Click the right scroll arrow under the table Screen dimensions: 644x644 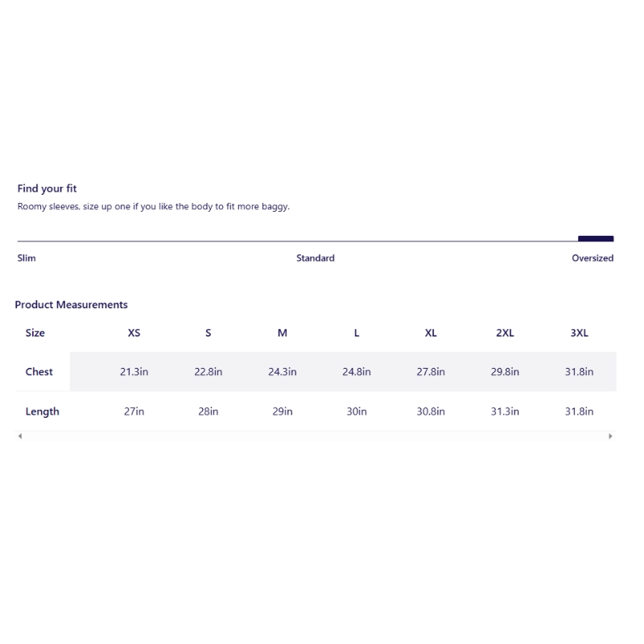[610, 436]
